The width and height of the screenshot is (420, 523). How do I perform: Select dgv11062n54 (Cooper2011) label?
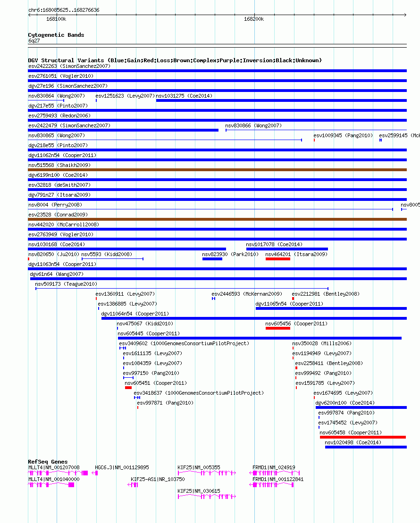(x=62, y=156)
